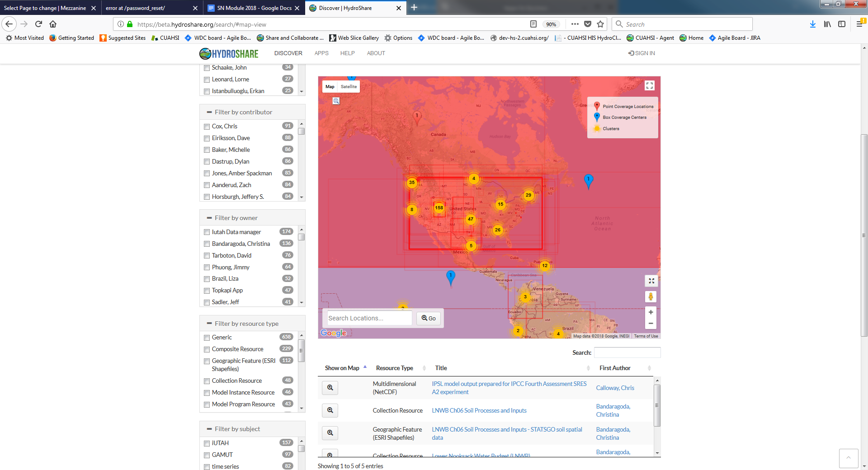Viewport: 868px width, 470px height.
Task: Toggle the map fullscreen view
Action: 650,85
